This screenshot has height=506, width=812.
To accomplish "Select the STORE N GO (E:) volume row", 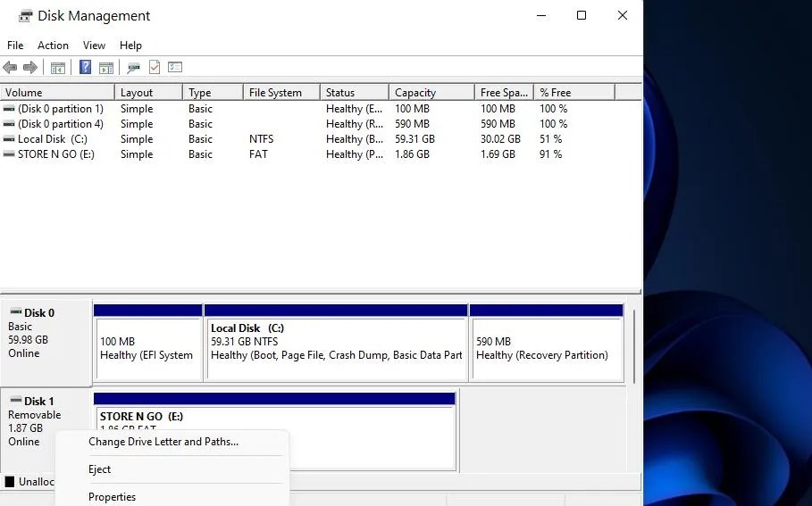I will tap(307, 154).
